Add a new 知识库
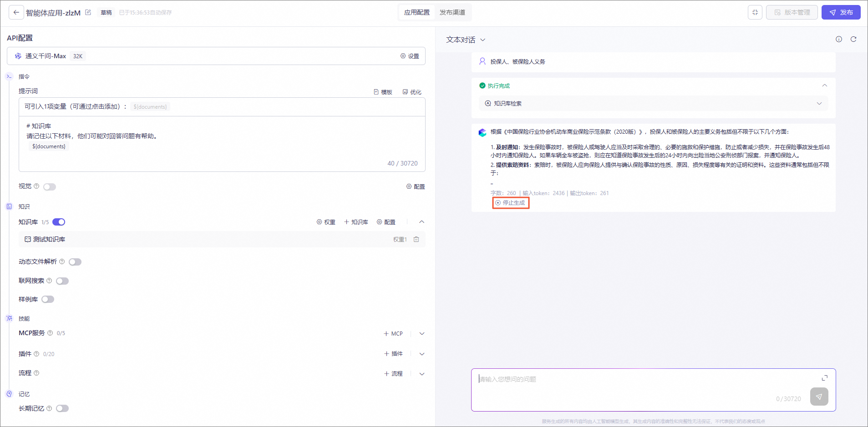The width and height of the screenshot is (868, 427). [x=356, y=222]
